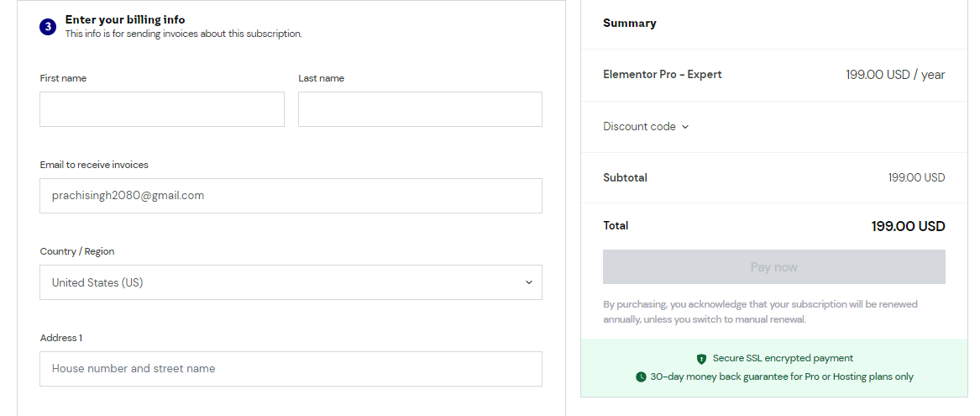Click the Last name input field
980x416 pixels.
tap(420, 109)
